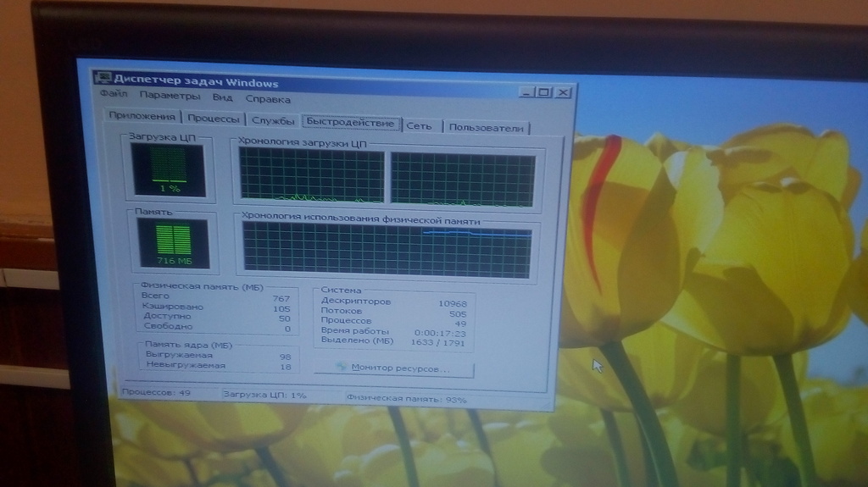Viewport: 868px width, 487px height.
Task: Click the Доступно value 50
Action: coord(285,318)
